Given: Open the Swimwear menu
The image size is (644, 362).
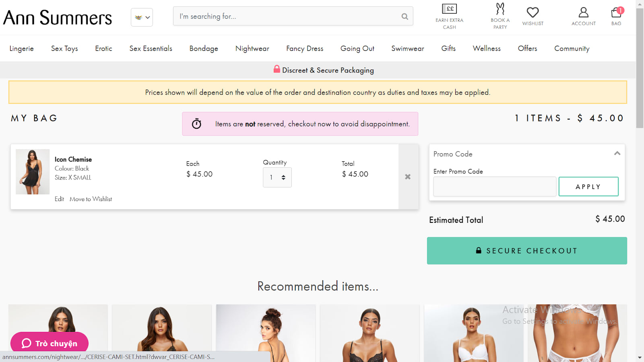Looking at the screenshot, I should (408, 49).
